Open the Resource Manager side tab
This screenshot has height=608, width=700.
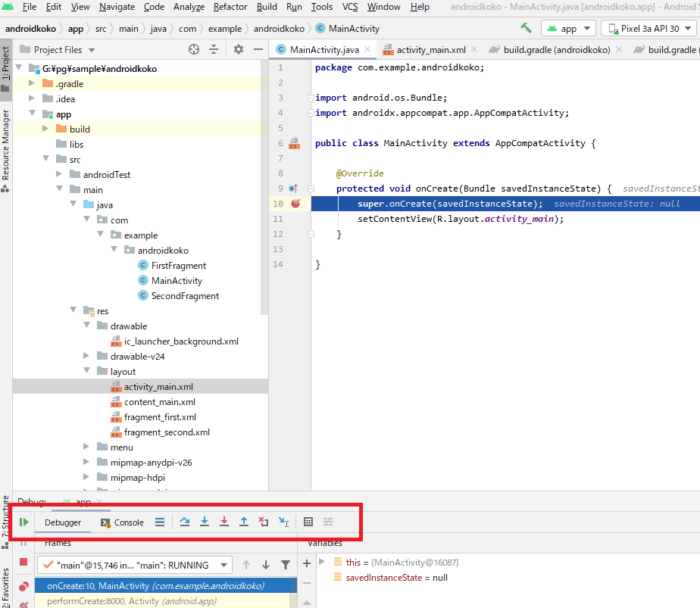click(5, 150)
